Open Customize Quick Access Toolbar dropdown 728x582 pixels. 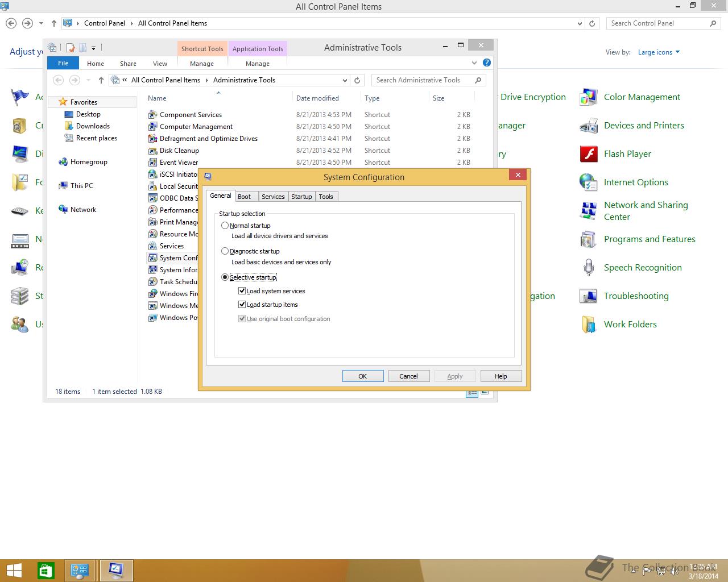click(x=93, y=48)
